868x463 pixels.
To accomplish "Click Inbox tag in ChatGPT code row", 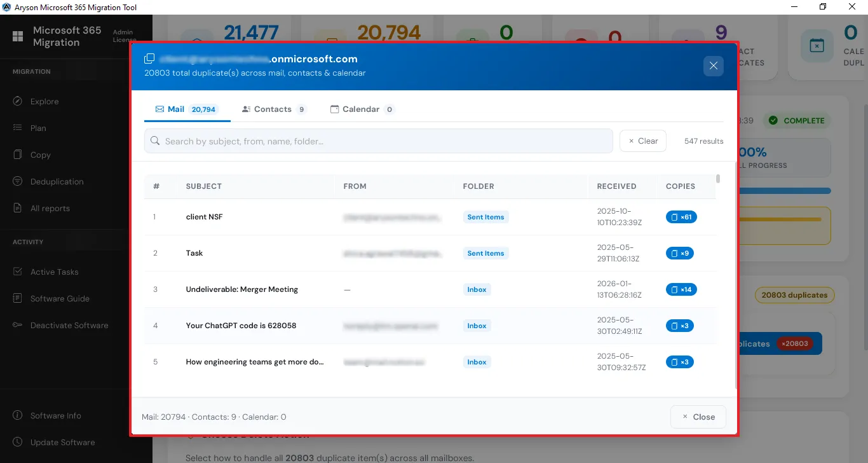I will pos(477,326).
